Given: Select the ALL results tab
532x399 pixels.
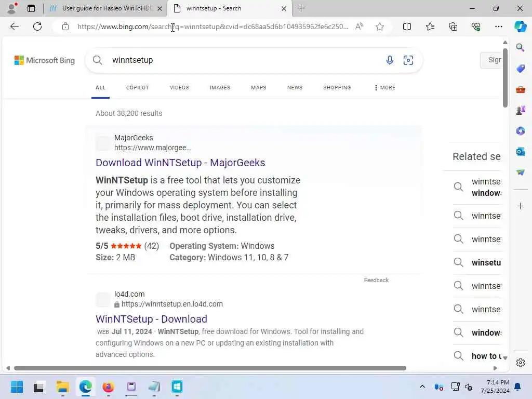Looking at the screenshot, I should click(100, 87).
